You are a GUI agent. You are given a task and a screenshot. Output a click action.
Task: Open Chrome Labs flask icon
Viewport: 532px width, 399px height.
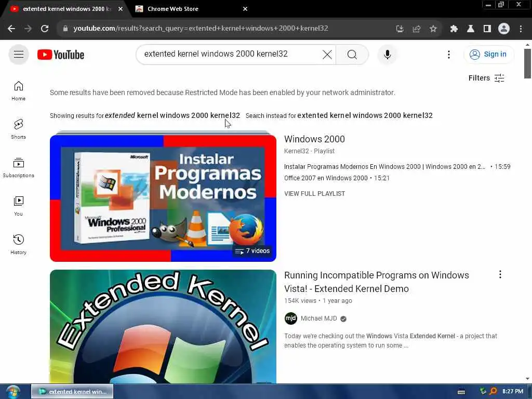[x=471, y=29]
